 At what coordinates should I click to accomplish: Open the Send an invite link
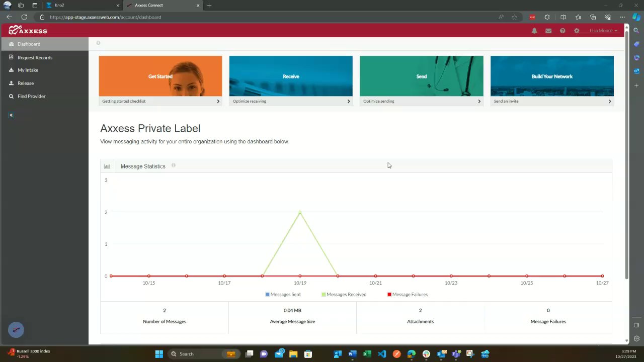click(x=506, y=101)
